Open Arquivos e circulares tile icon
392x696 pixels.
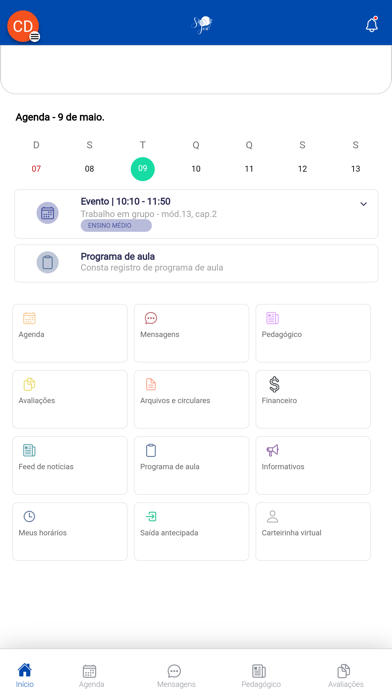point(151,384)
